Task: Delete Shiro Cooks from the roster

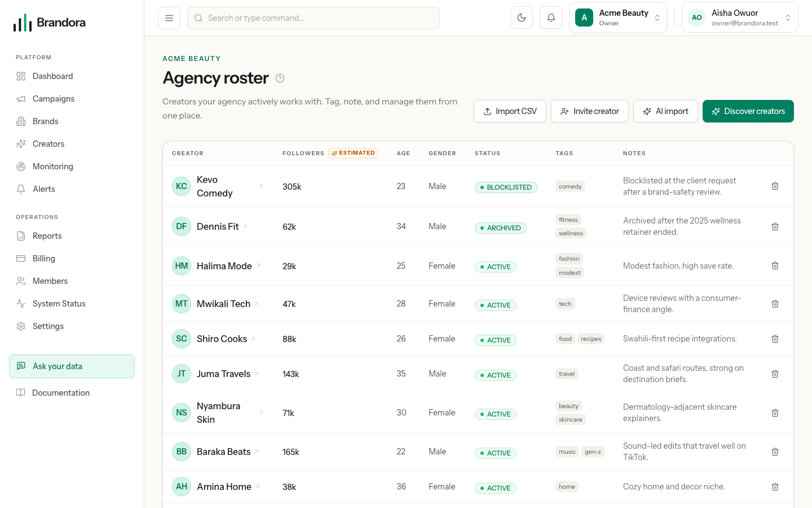Action: pos(775,339)
